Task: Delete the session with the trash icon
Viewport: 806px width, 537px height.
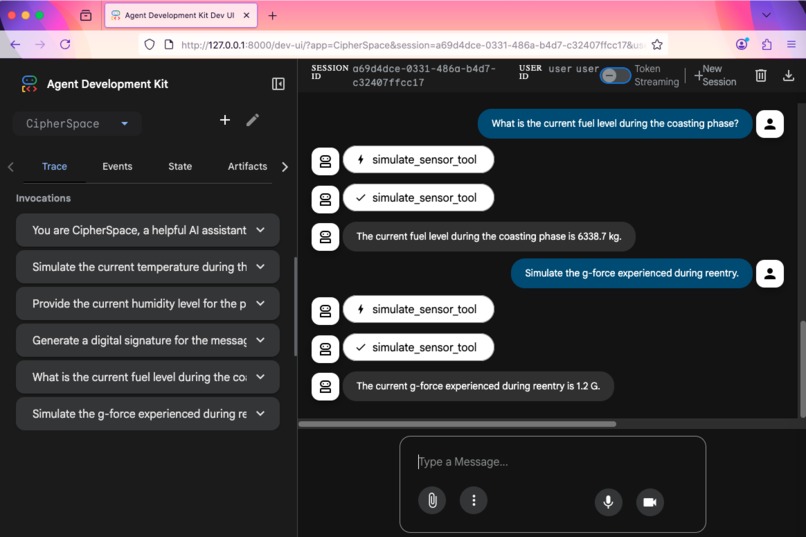Action: [761, 76]
